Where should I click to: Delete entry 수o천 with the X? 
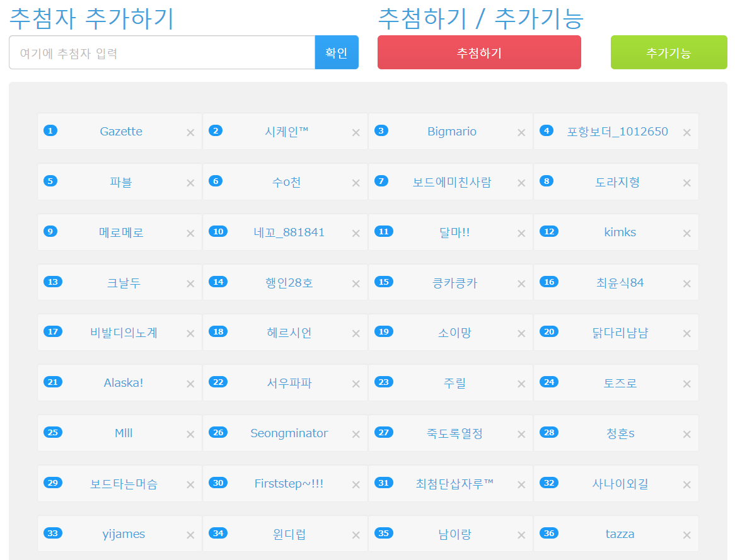[x=356, y=183]
